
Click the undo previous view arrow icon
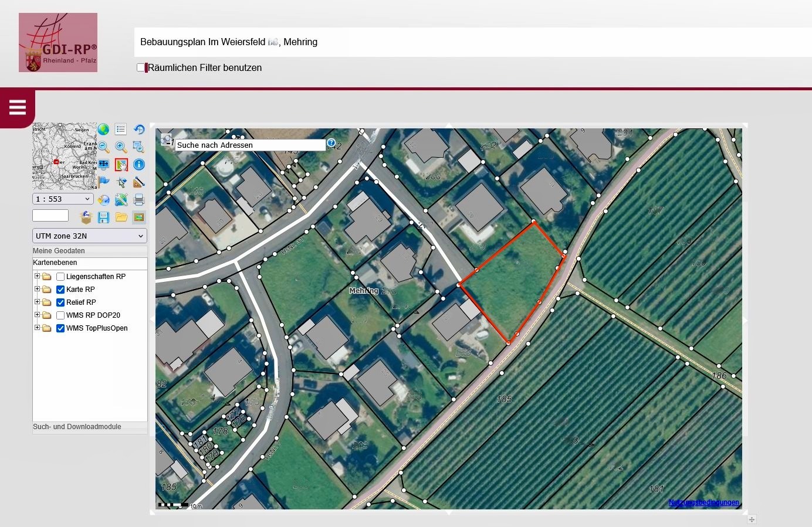pos(139,130)
